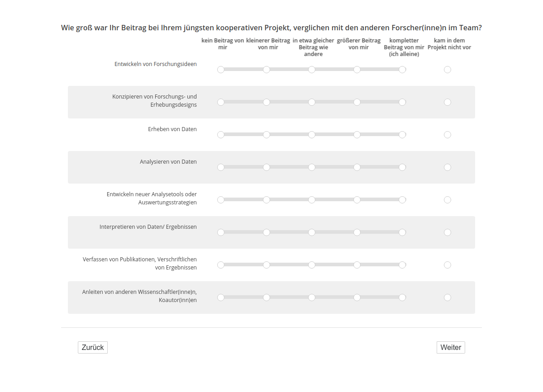Mark 'kam nicht vor' for Anleiten von Koautor(inn)en
This screenshot has width=543, height=392.
tap(448, 298)
